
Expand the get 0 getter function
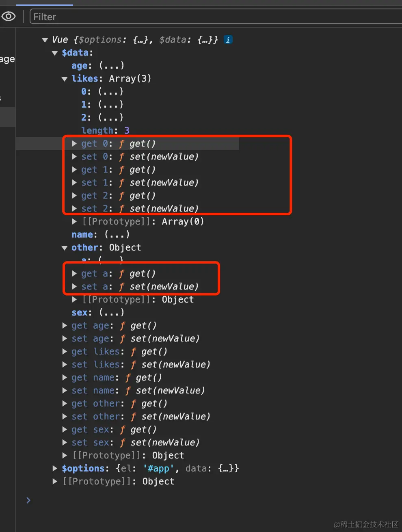[74, 144]
